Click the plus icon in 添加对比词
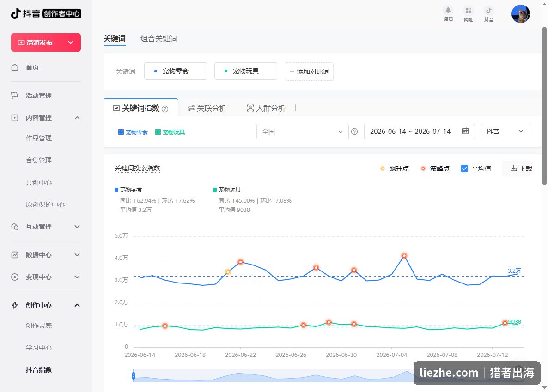The height and width of the screenshot is (392, 548). click(x=292, y=72)
